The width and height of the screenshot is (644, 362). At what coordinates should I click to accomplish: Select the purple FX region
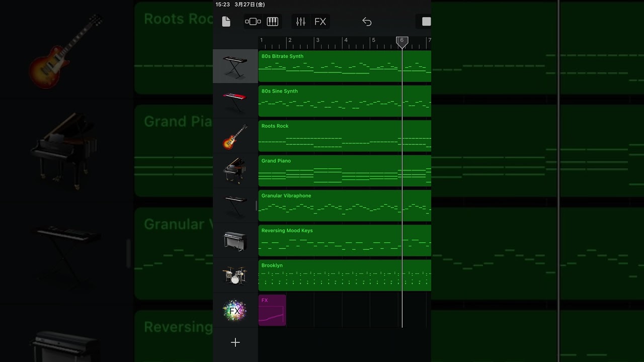tap(272, 310)
